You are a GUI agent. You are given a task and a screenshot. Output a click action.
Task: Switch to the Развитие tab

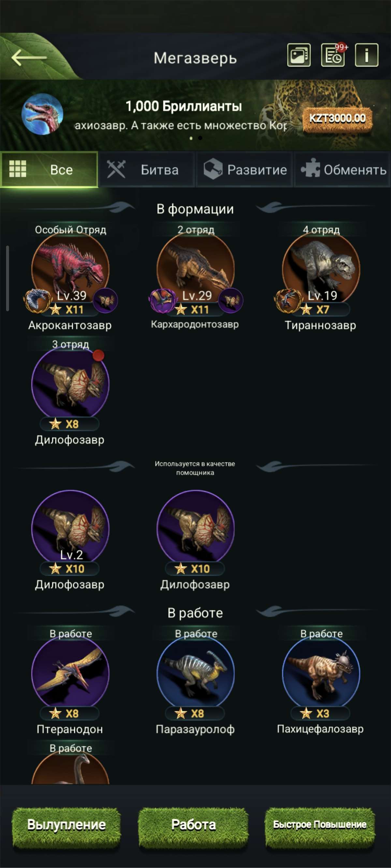pos(244,170)
